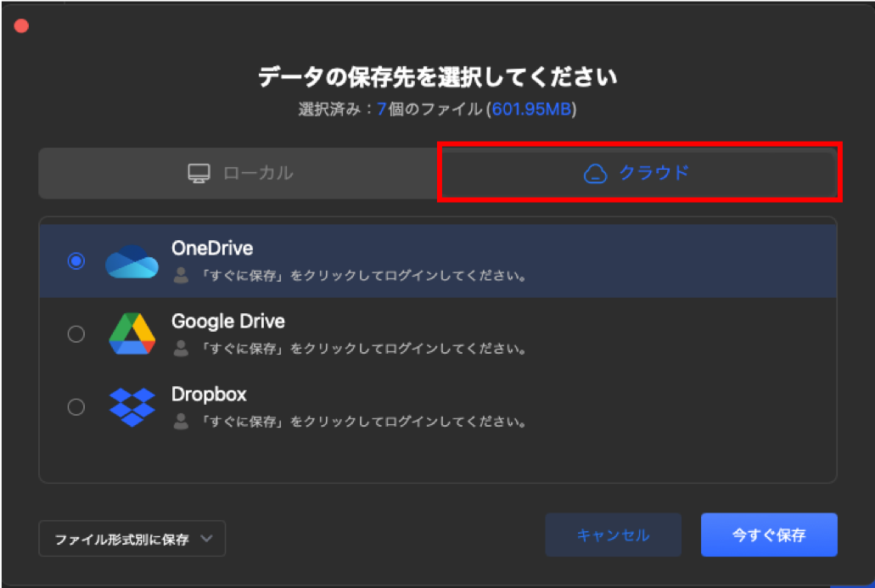Click the login hint text under Google Drive
This screenshot has height=588, width=875.
click(x=362, y=349)
